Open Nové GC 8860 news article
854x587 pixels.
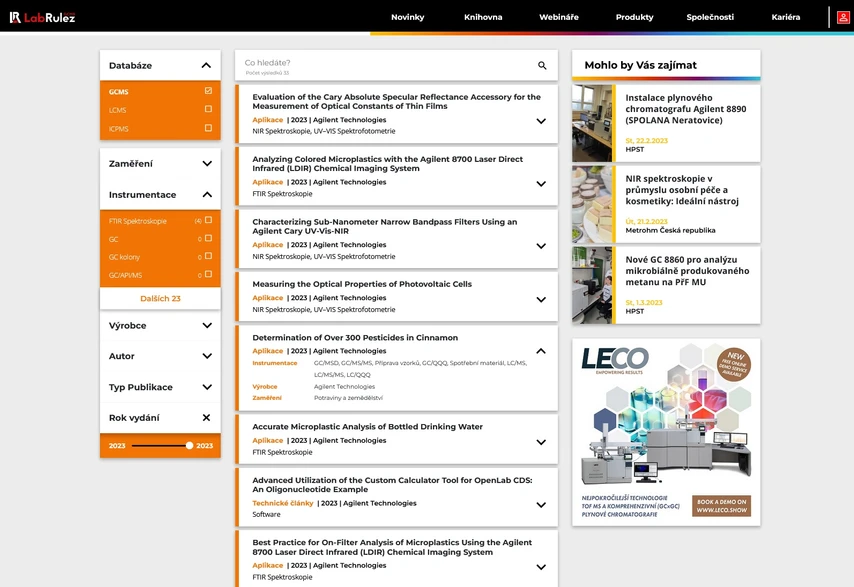[687, 271]
